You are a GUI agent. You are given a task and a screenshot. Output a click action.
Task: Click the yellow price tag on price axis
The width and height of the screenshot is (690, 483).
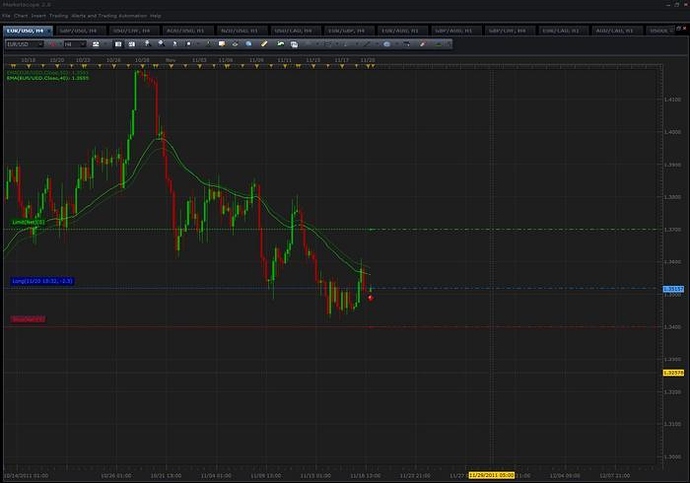673,373
